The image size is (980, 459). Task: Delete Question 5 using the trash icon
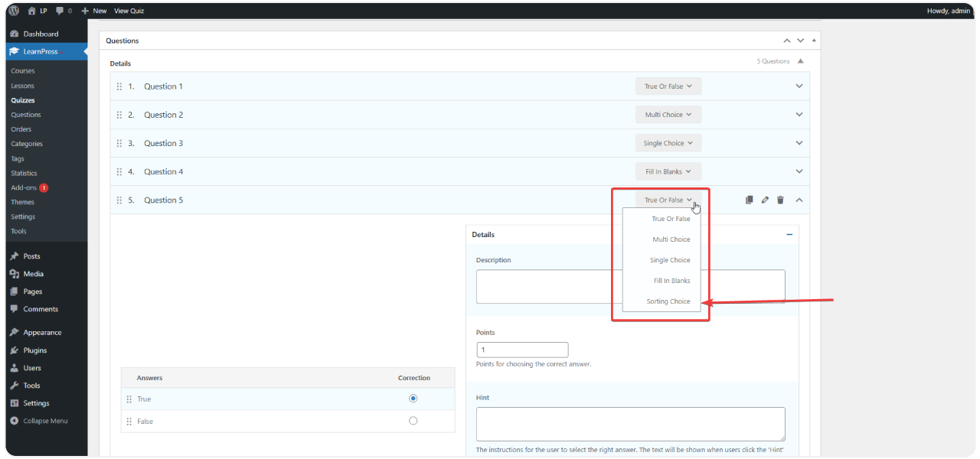[x=780, y=200]
